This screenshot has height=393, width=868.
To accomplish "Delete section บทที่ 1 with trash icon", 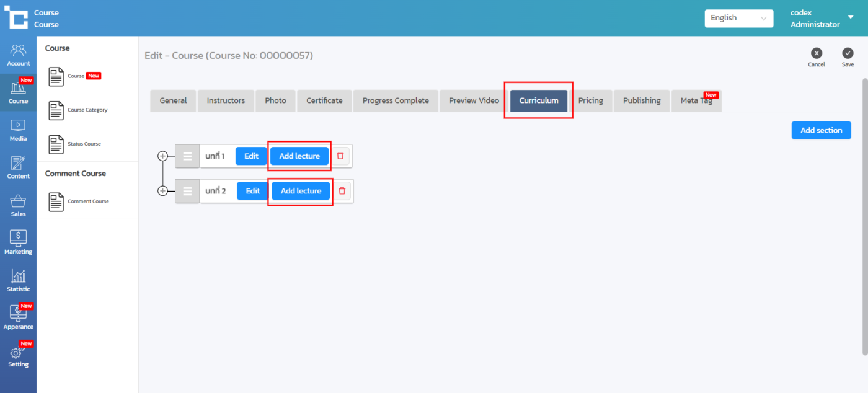I will point(340,156).
